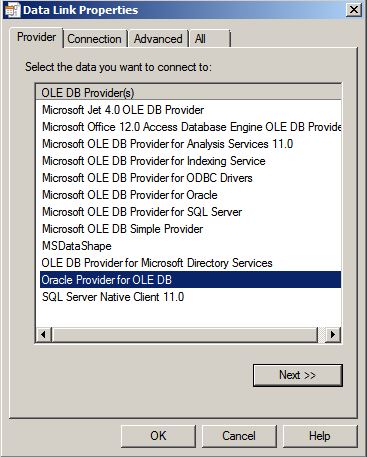Pick Microsoft OLE DB Simple Provider
The height and width of the screenshot is (457, 367).
[190, 229]
